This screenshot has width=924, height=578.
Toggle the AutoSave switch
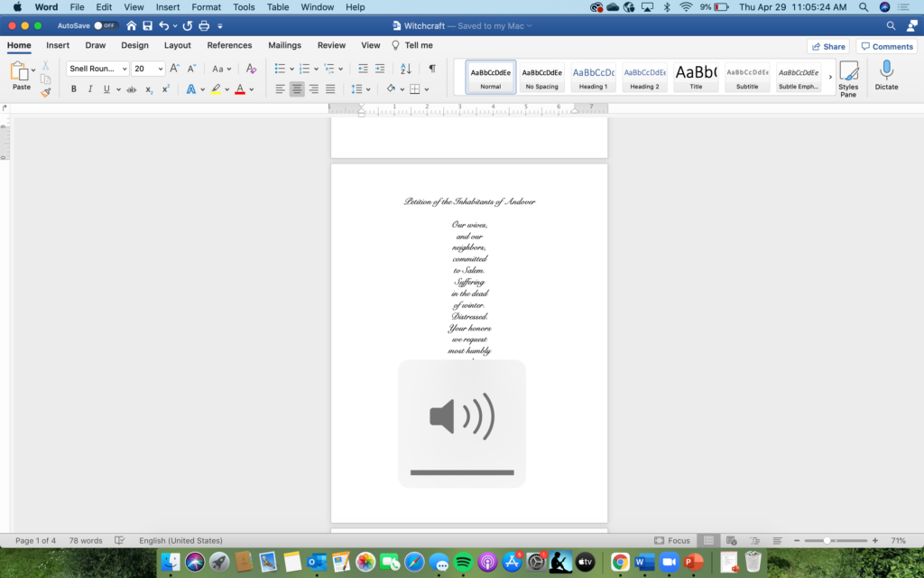[106, 26]
